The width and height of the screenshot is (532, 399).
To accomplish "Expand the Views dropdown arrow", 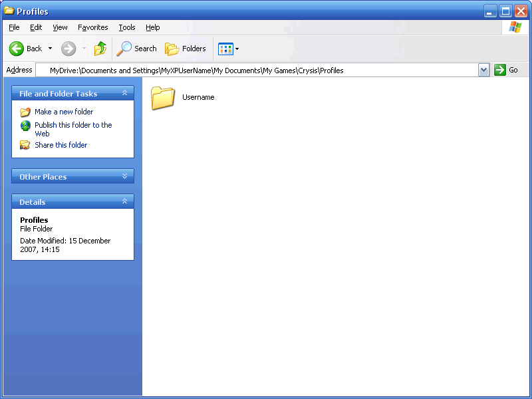I will tap(237, 49).
